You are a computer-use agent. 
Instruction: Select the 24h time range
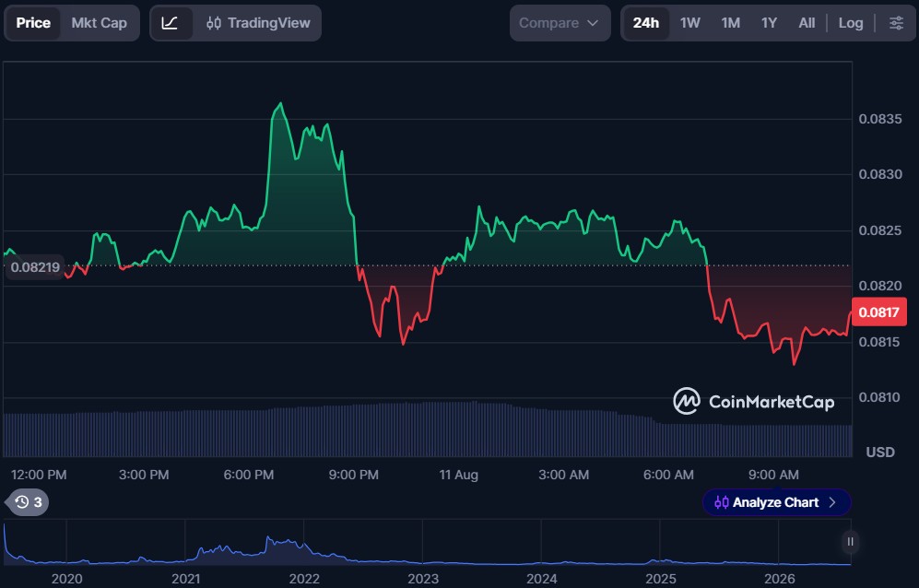point(646,23)
